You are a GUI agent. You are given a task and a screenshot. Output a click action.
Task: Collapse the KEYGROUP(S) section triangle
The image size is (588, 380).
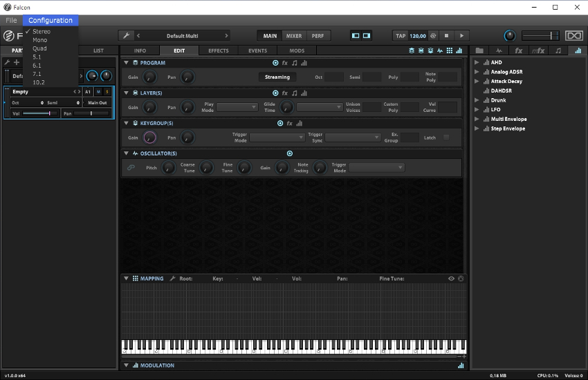127,123
